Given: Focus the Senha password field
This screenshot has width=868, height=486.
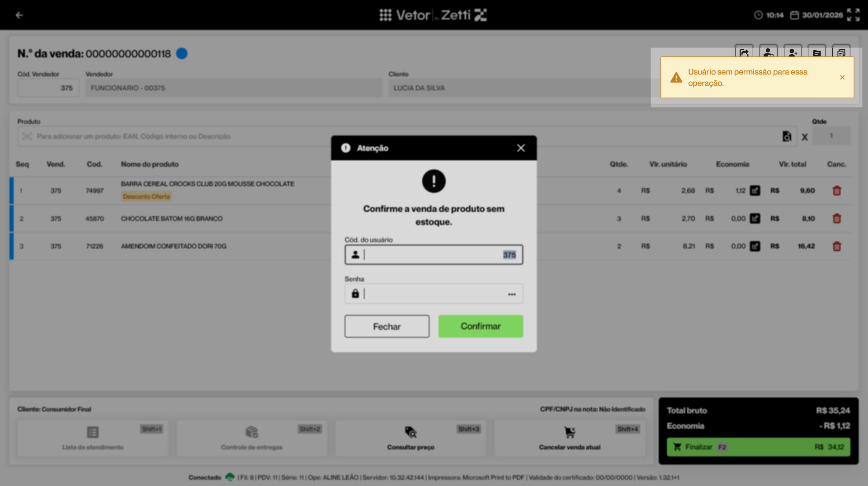Looking at the screenshot, I should (434, 294).
